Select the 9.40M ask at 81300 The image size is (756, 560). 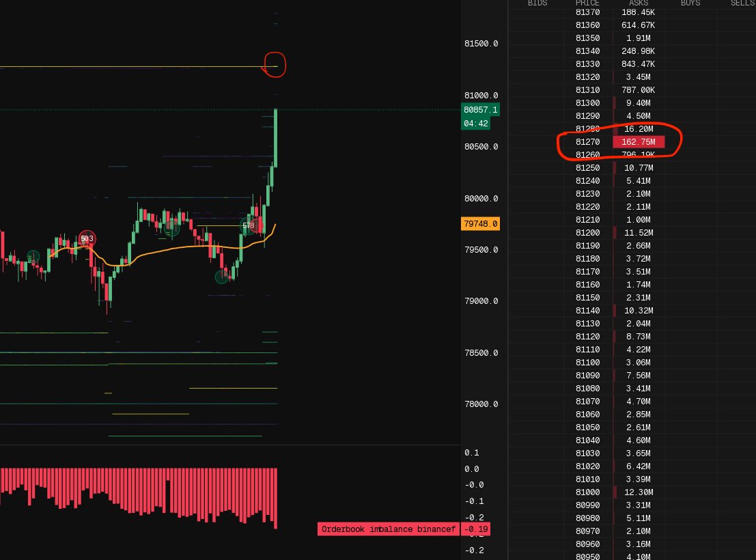(639, 103)
